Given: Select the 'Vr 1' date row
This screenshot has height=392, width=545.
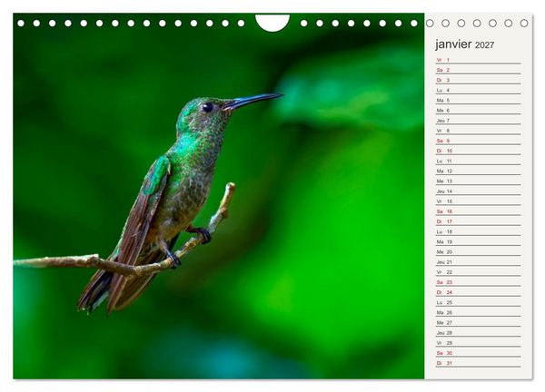Looking at the screenshot, I should tap(479, 60).
